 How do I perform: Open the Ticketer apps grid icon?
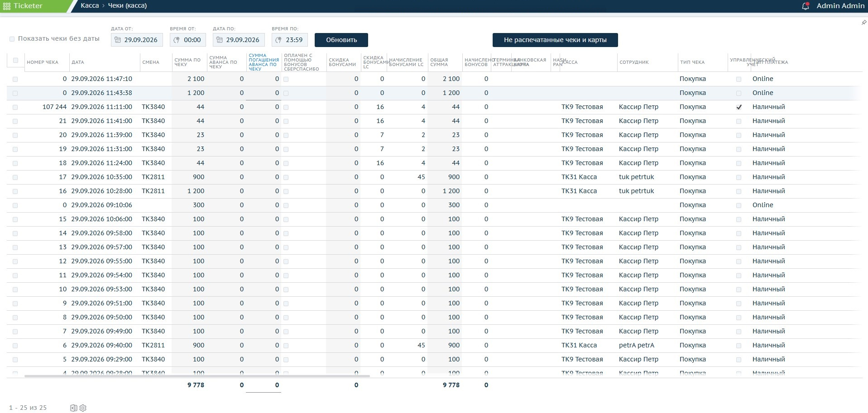(x=7, y=6)
